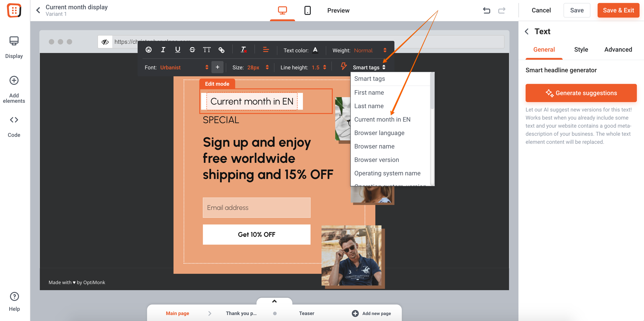The height and width of the screenshot is (321, 644).
Task: Switch to mobile device view
Action: tap(307, 10)
